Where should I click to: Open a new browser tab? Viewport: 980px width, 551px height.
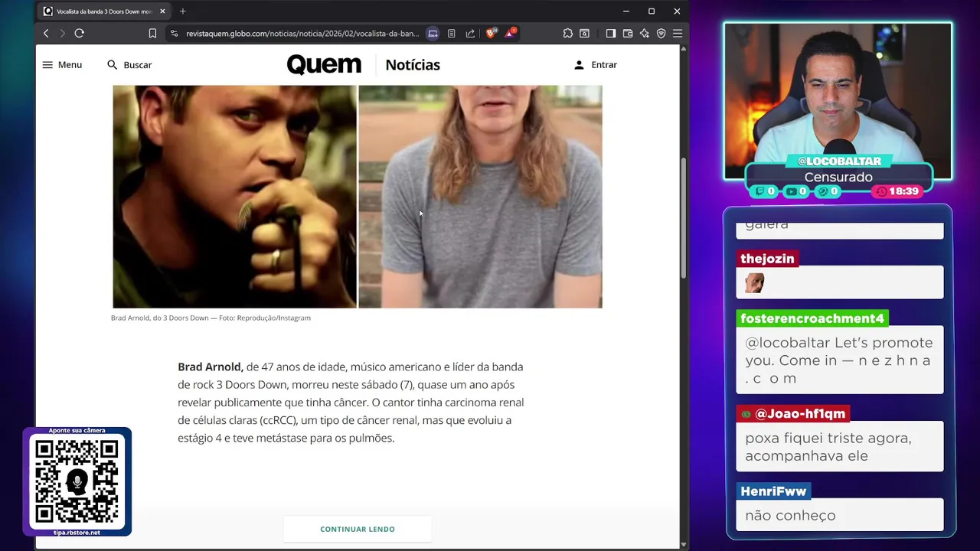(x=182, y=11)
